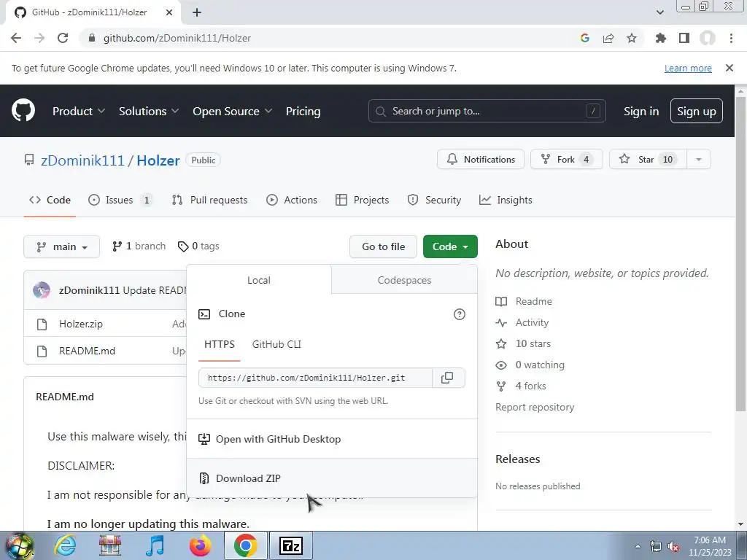
Task: Launch Internet Explorer from the taskbar
Action: [x=65, y=545]
